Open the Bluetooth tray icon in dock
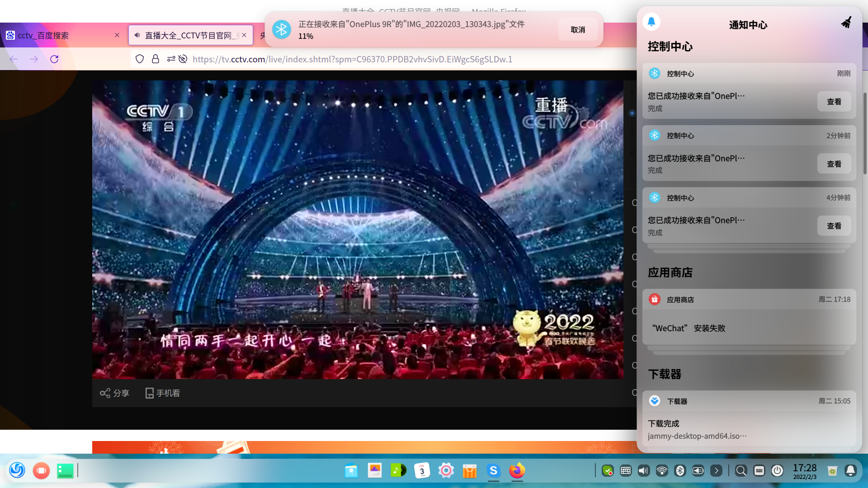 pyautogui.click(x=680, y=471)
